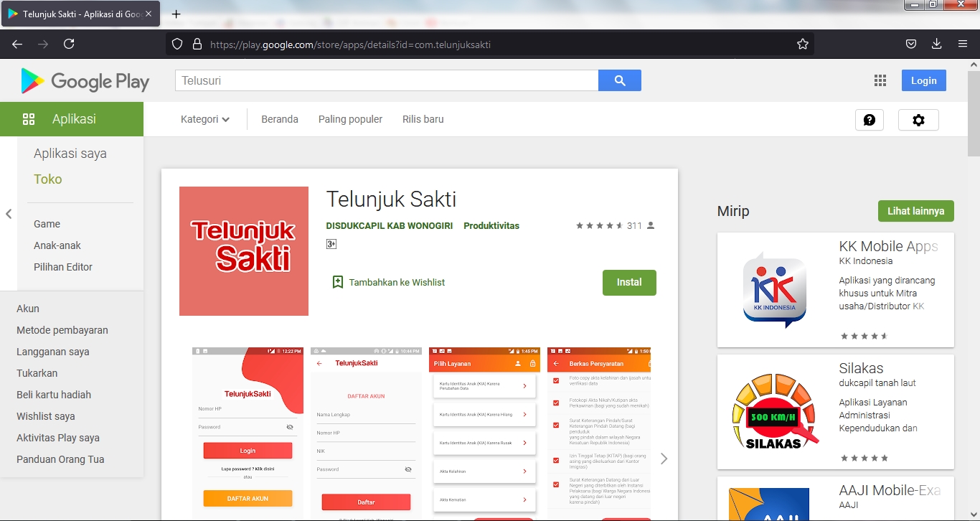Viewport: 980px width, 521px height.
Task: Click the shield tracking protection icon
Action: (178, 44)
